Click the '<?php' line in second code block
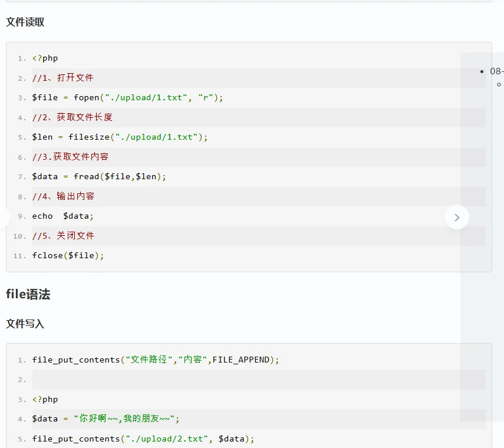 (x=45, y=400)
